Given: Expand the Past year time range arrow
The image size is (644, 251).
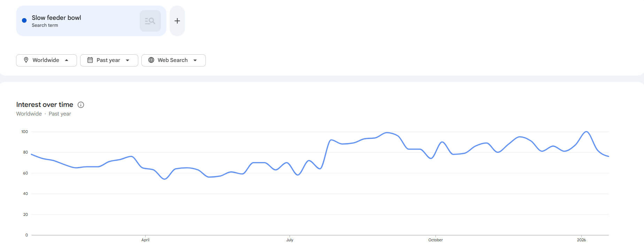Looking at the screenshot, I should coord(127,60).
